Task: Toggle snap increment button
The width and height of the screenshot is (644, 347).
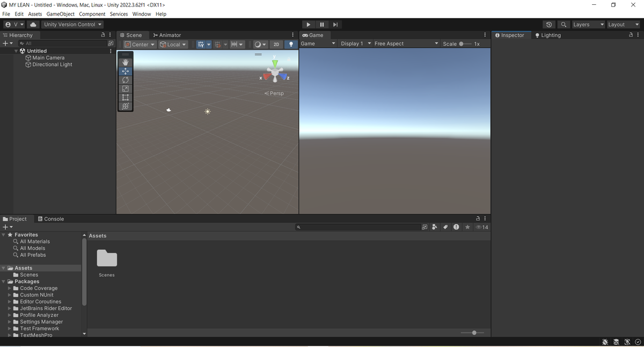Action: tap(234, 44)
